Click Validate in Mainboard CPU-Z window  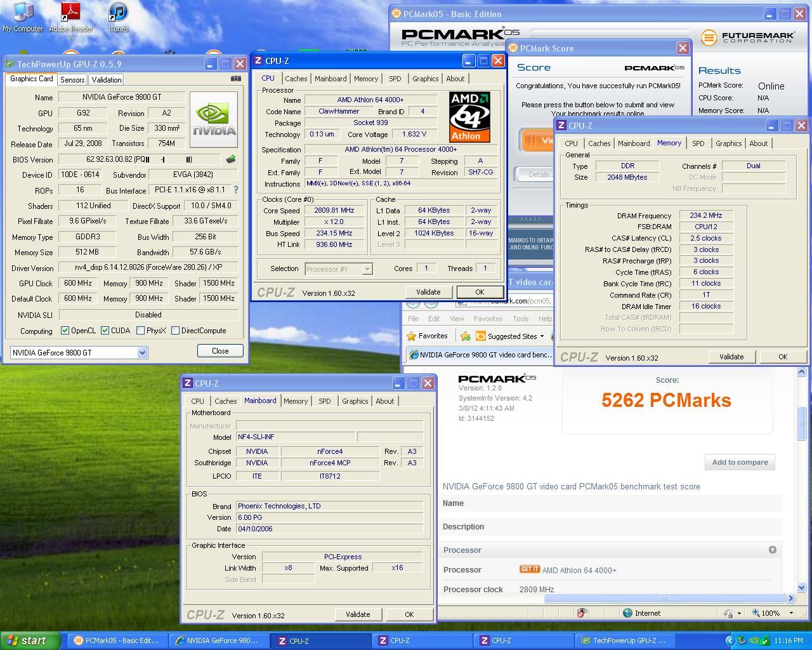tap(358, 614)
